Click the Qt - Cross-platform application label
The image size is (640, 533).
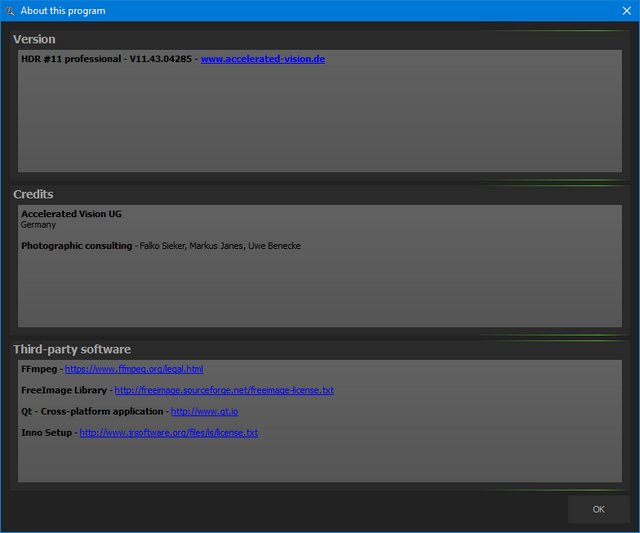tap(92, 411)
